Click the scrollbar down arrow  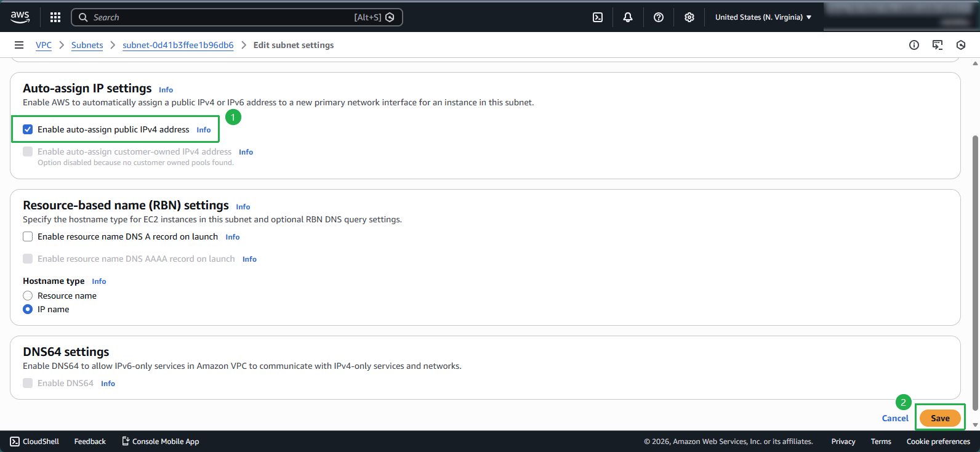(x=975, y=425)
